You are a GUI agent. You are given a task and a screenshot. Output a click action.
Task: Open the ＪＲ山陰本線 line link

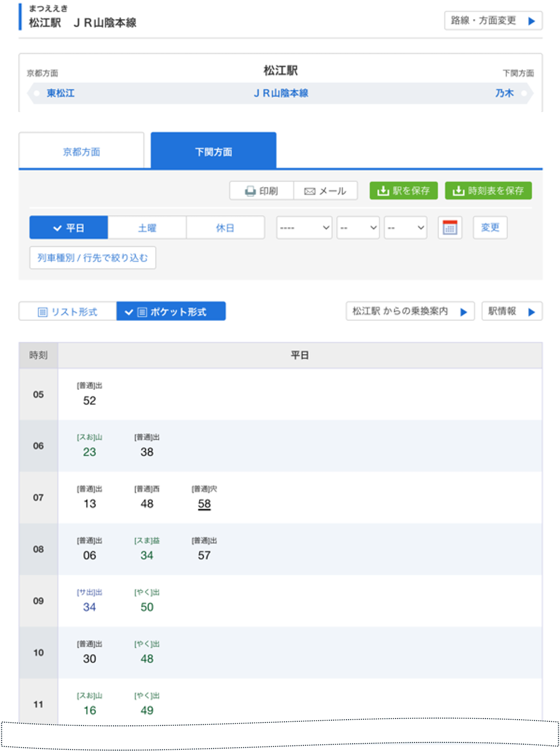(x=281, y=93)
